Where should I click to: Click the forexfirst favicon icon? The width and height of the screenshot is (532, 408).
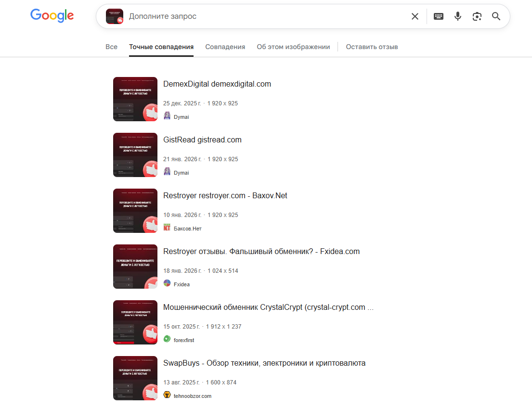167,339
